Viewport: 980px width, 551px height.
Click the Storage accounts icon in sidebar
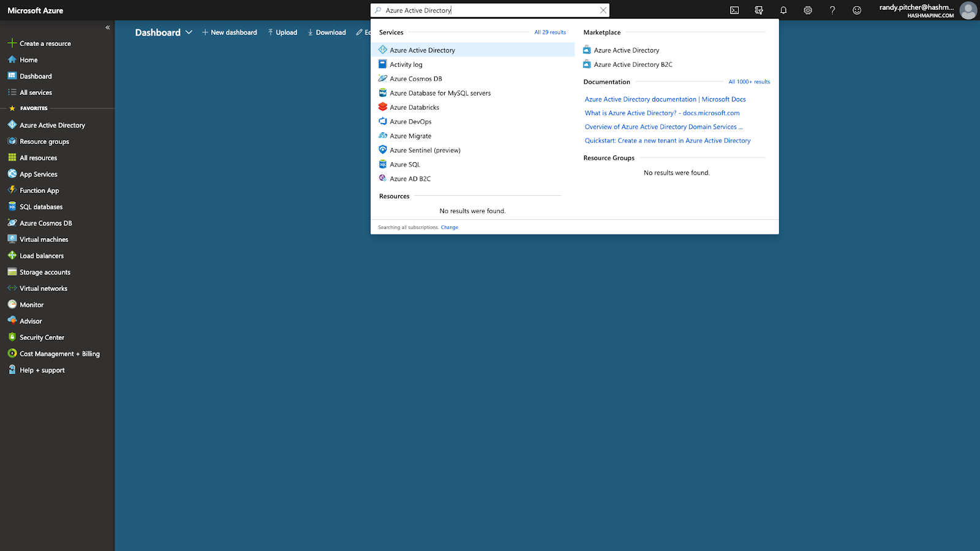(x=12, y=272)
